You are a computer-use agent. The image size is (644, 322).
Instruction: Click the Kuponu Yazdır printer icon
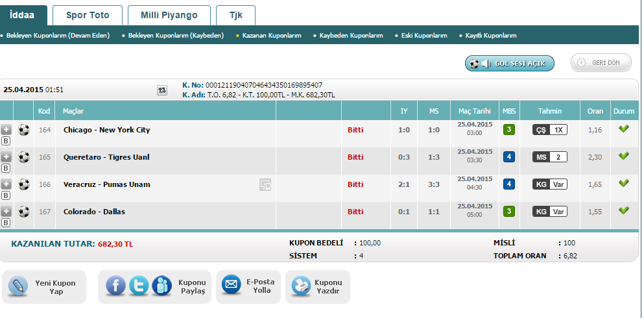pos(301,286)
